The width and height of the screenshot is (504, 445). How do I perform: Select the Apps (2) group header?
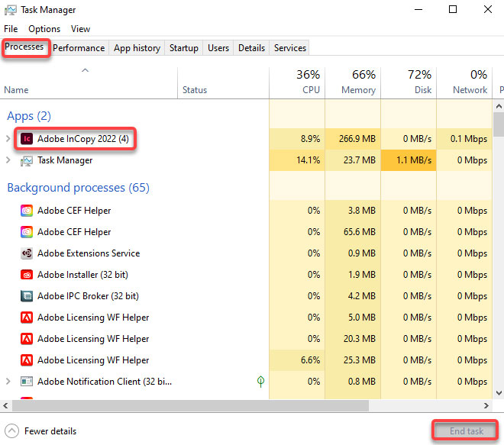[x=29, y=116]
